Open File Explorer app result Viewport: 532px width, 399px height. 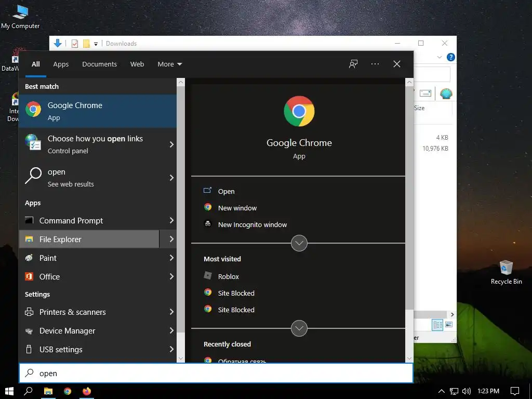pos(89,239)
